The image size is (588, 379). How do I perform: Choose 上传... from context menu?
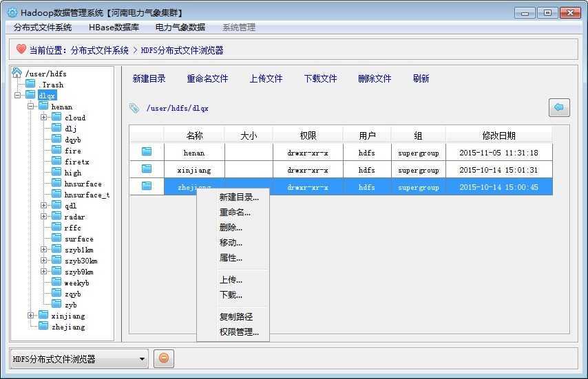click(231, 280)
